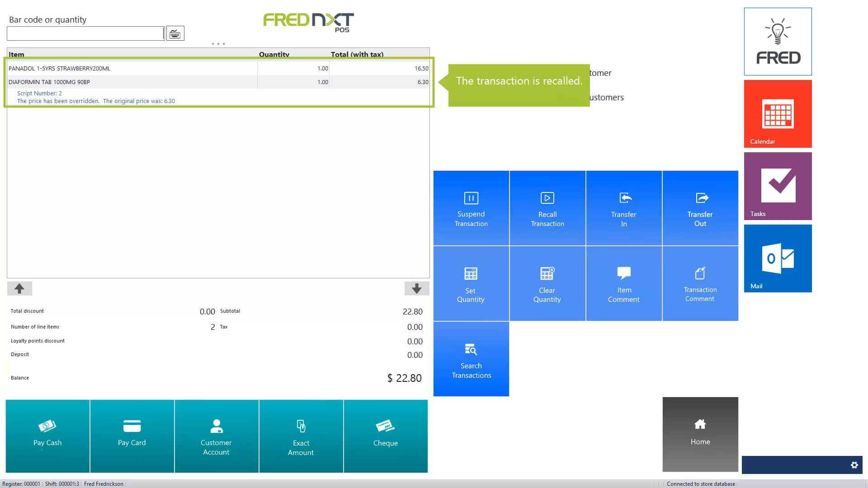Select Clear Quantity
The image size is (868, 488).
click(547, 284)
